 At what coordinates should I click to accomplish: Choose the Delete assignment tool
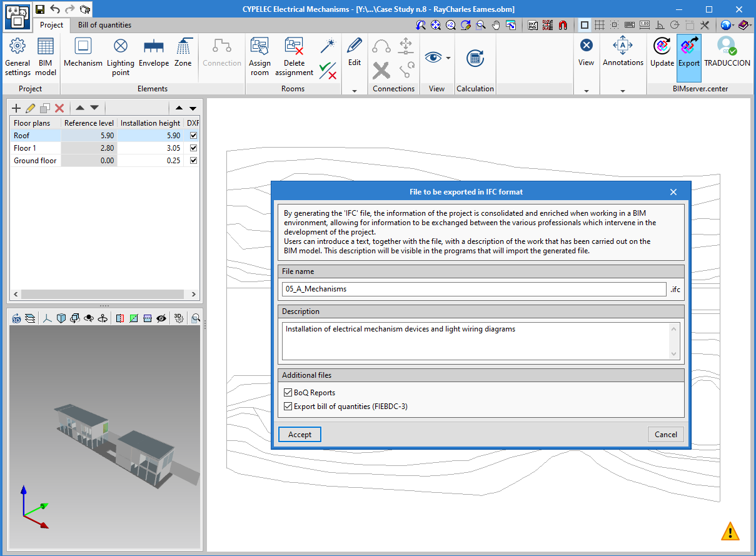coord(294,57)
